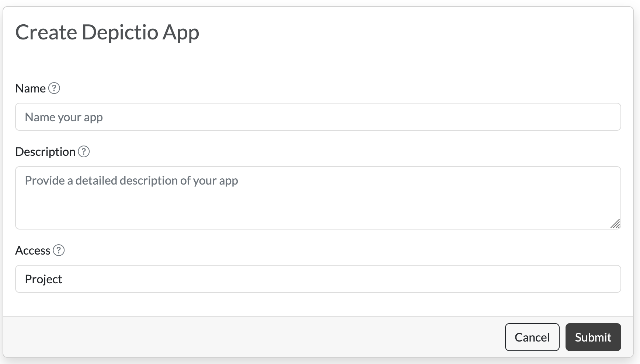Click the dark Submit button
640x364 pixels.
pyautogui.click(x=593, y=337)
